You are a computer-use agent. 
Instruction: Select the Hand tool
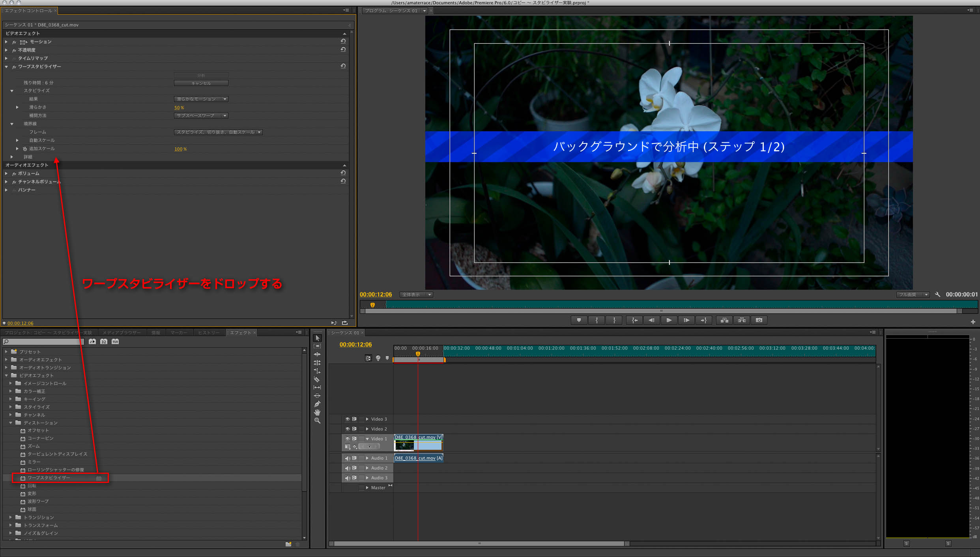point(317,412)
